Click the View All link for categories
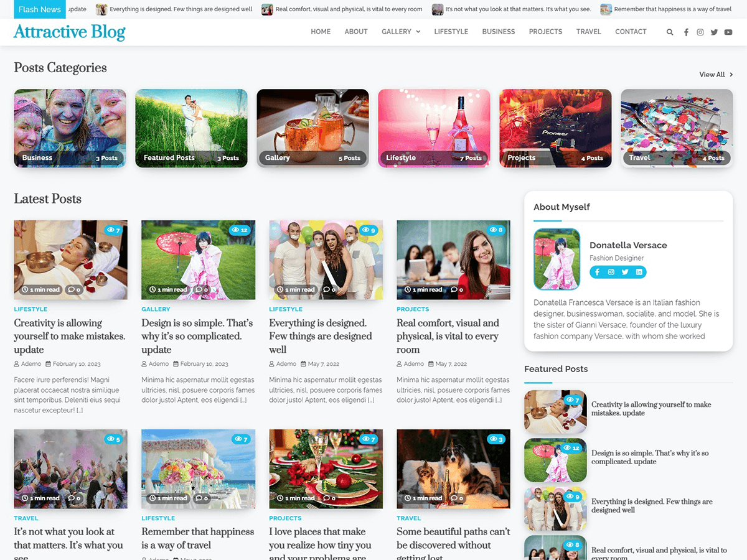Image resolution: width=747 pixels, height=560 pixels. [713, 74]
